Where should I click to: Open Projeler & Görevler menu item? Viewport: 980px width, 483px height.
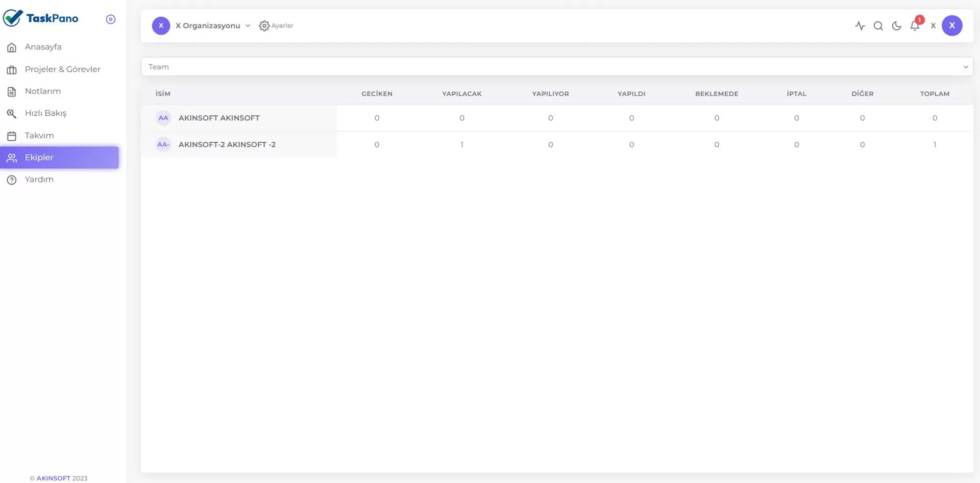point(62,69)
